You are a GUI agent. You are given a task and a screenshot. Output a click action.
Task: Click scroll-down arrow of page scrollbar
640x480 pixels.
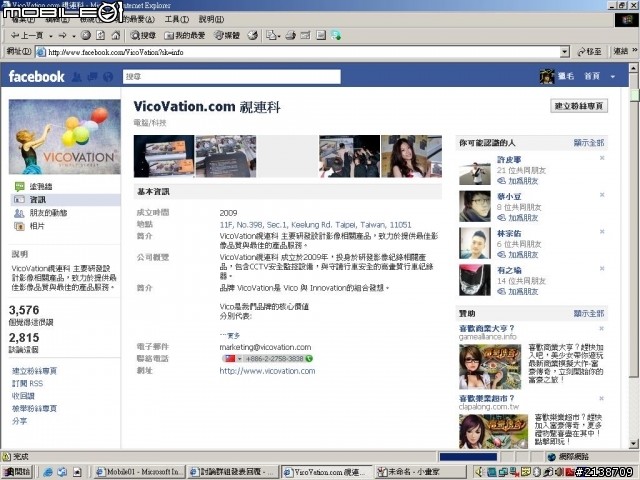click(633, 443)
